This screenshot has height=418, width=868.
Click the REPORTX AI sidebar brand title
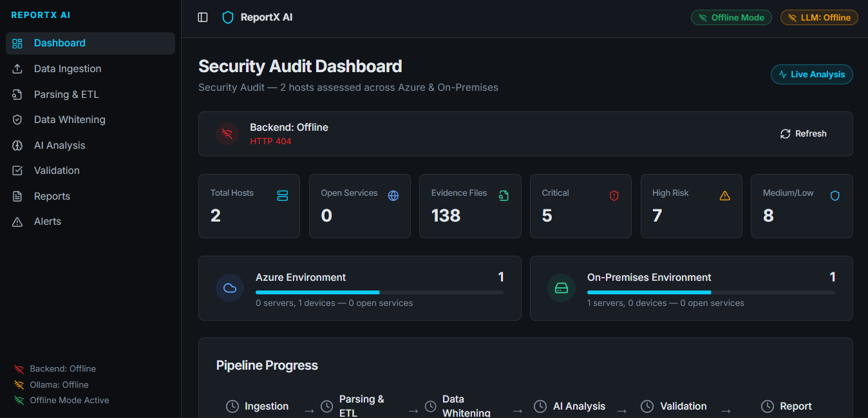[x=41, y=15]
